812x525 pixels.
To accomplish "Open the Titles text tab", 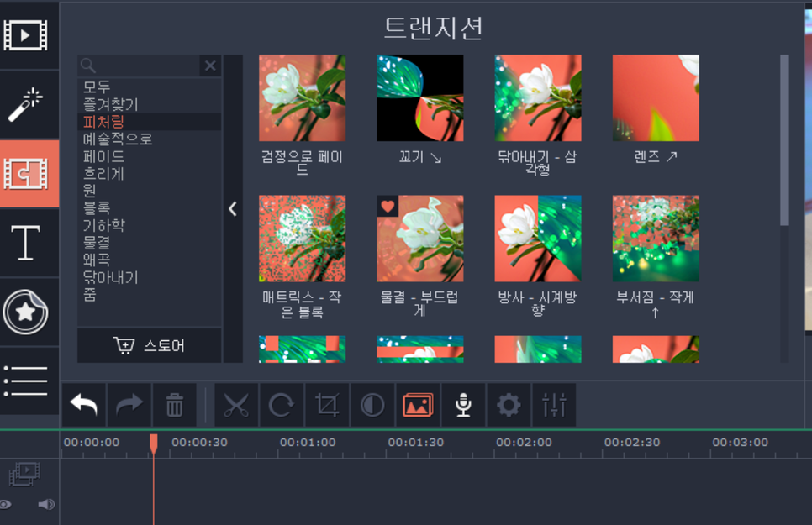I will [x=25, y=242].
